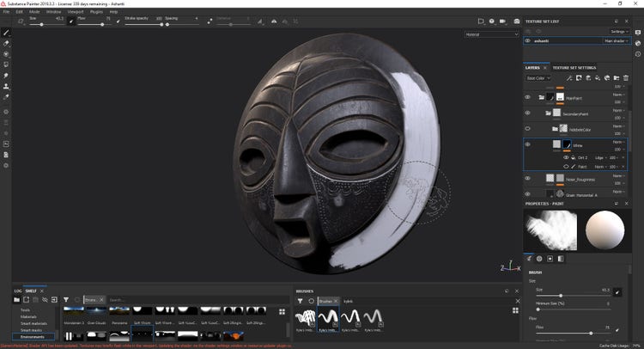Select the Projection tool

7,53
